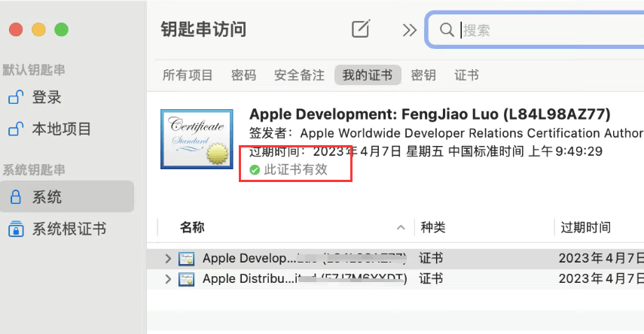Click the 签发者 issuer line

click(447, 133)
